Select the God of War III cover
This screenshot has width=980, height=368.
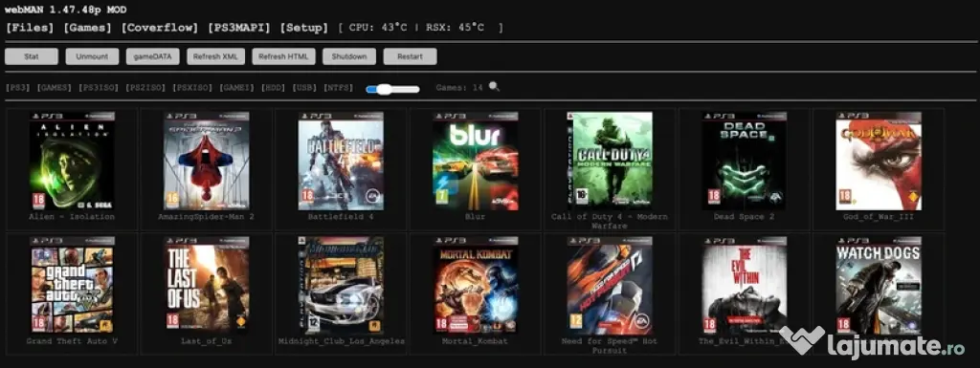(879, 161)
